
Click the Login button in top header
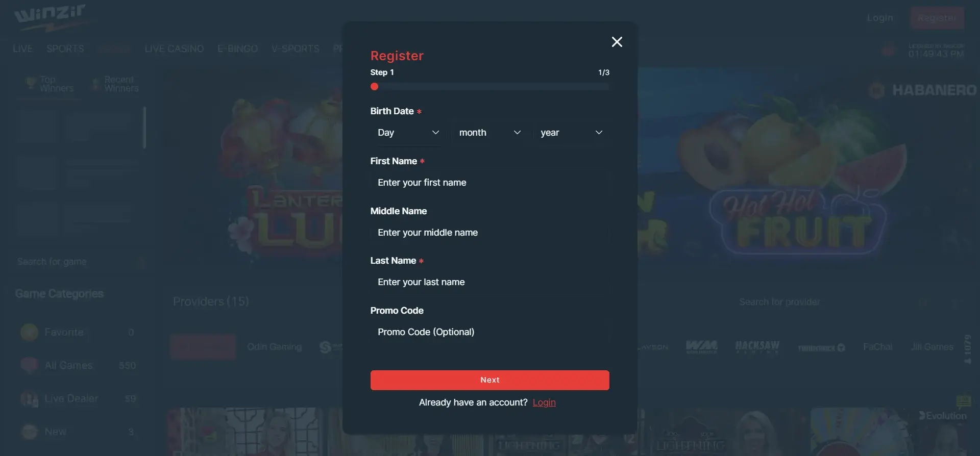(880, 18)
